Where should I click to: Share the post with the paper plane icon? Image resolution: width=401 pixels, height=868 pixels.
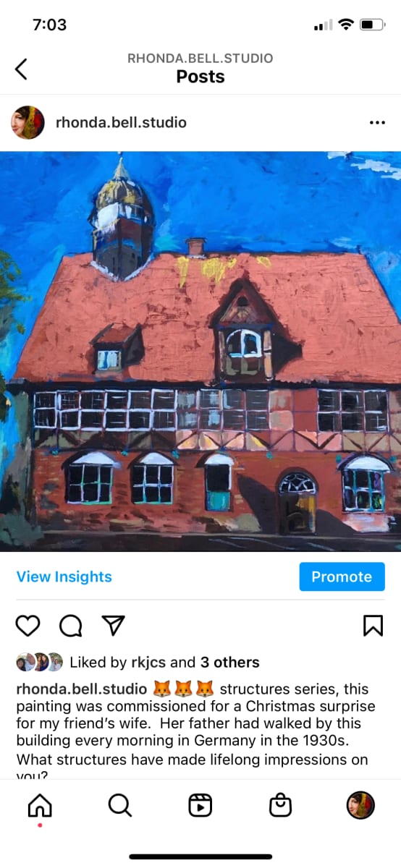(114, 626)
